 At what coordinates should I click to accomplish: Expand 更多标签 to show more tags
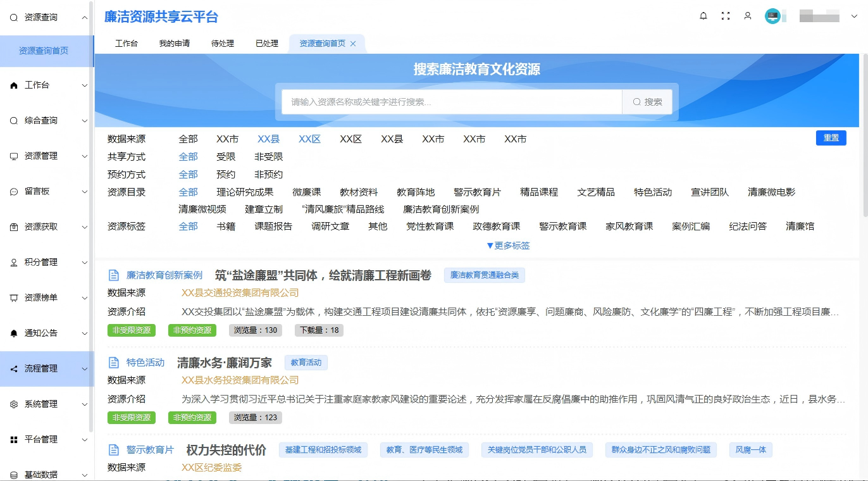508,246
